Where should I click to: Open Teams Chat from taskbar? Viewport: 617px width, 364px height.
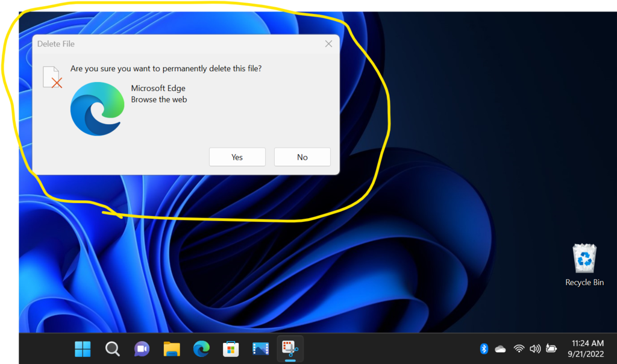[x=142, y=349]
